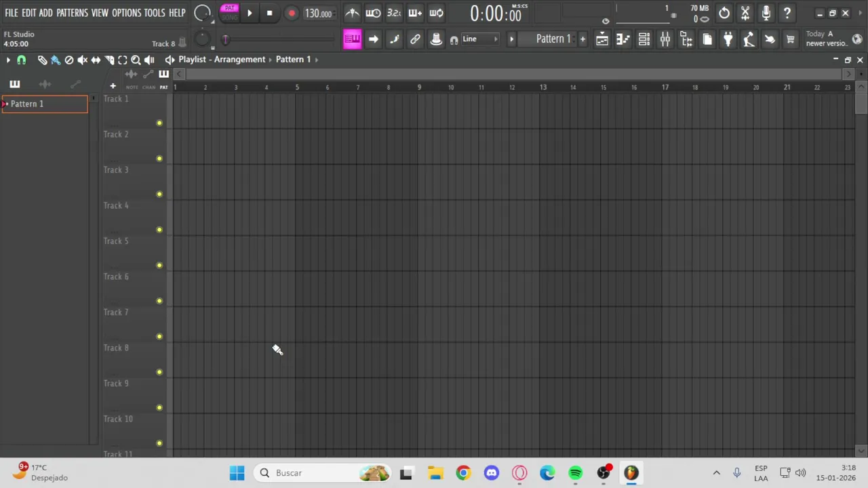Click the tempo tapper icon
Image resolution: width=868 pixels, height=488 pixels.
coord(749,39)
